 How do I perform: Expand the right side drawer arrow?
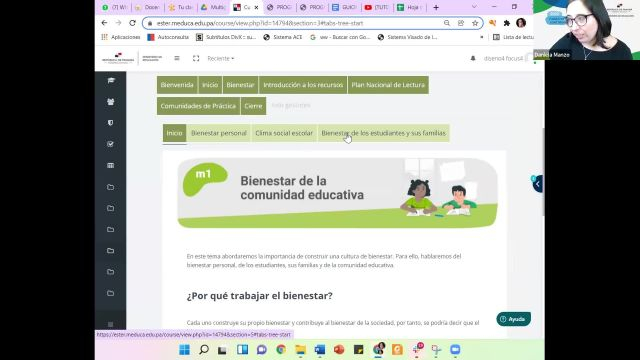[x=538, y=184]
